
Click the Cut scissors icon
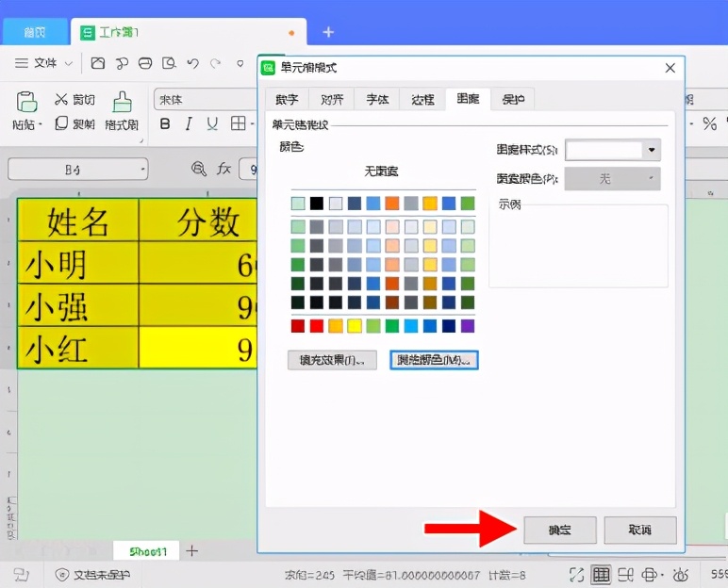[x=60, y=99]
